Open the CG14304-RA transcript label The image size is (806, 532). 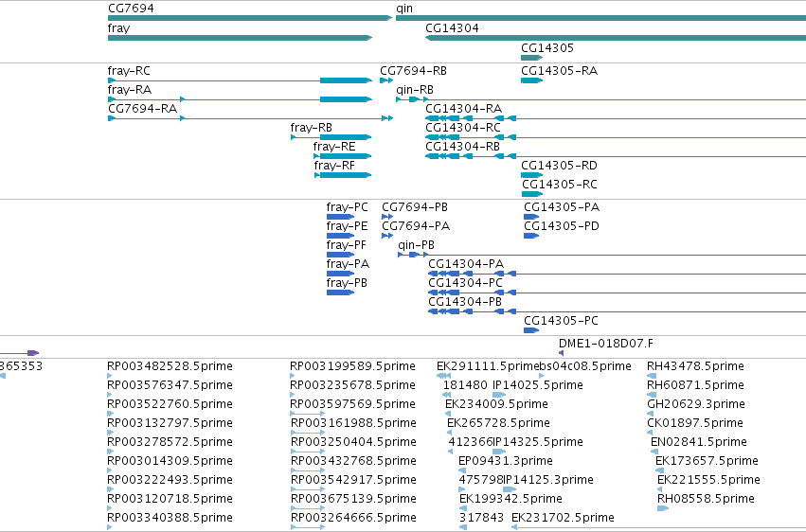pos(464,109)
